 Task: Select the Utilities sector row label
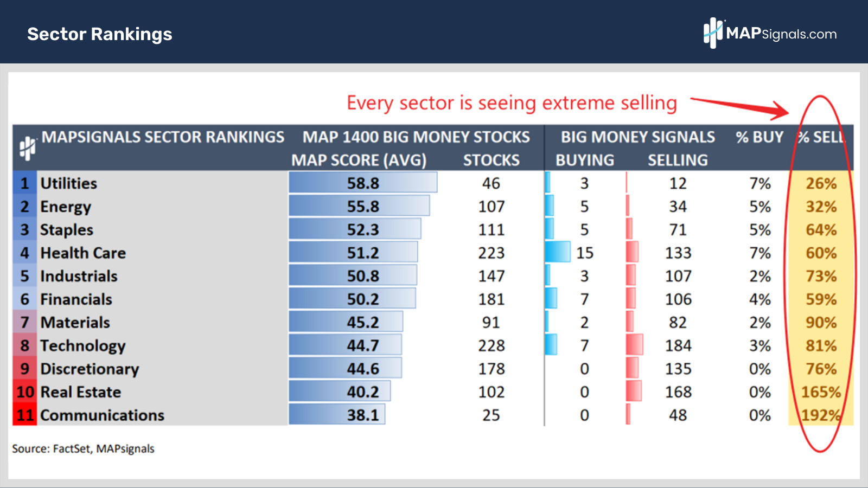point(69,183)
